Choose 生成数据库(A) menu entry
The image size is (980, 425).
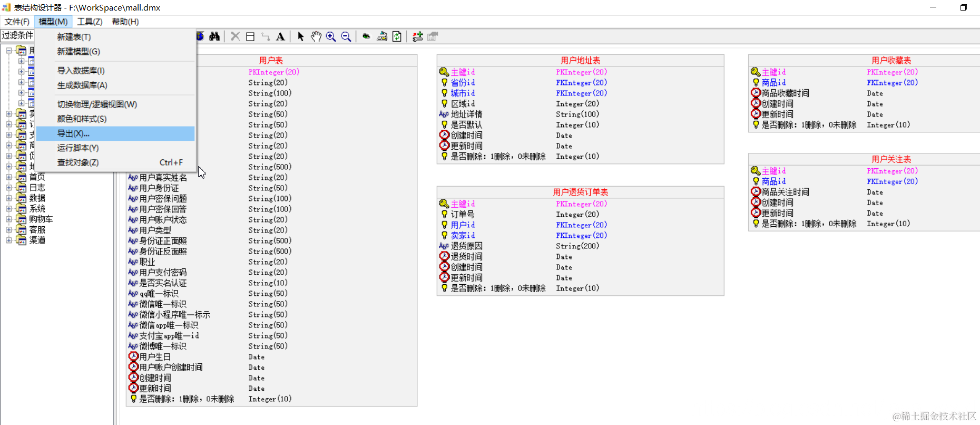pyautogui.click(x=116, y=85)
